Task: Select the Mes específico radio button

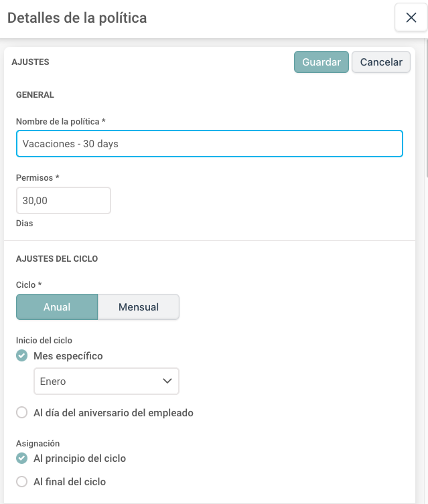Action: [x=22, y=356]
